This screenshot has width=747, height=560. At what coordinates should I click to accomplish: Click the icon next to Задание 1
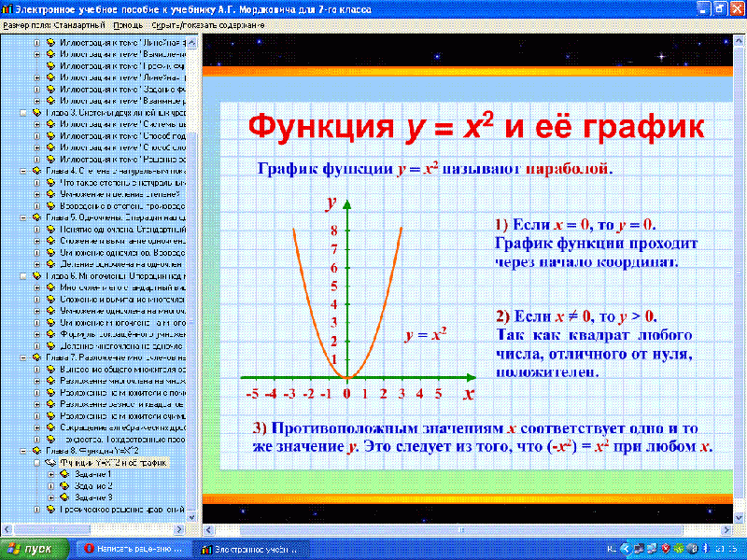click(x=64, y=475)
